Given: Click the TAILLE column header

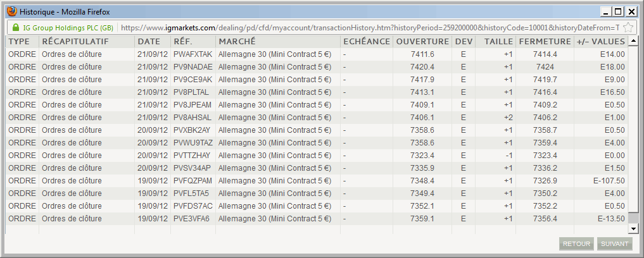Looking at the screenshot, I should pyautogui.click(x=498, y=42).
